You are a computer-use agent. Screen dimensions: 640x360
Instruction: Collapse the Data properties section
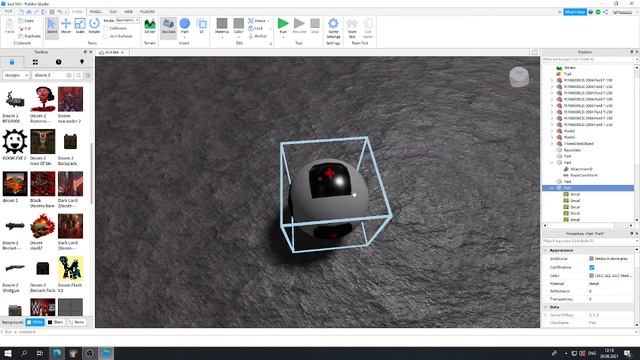(x=546, y=307)
